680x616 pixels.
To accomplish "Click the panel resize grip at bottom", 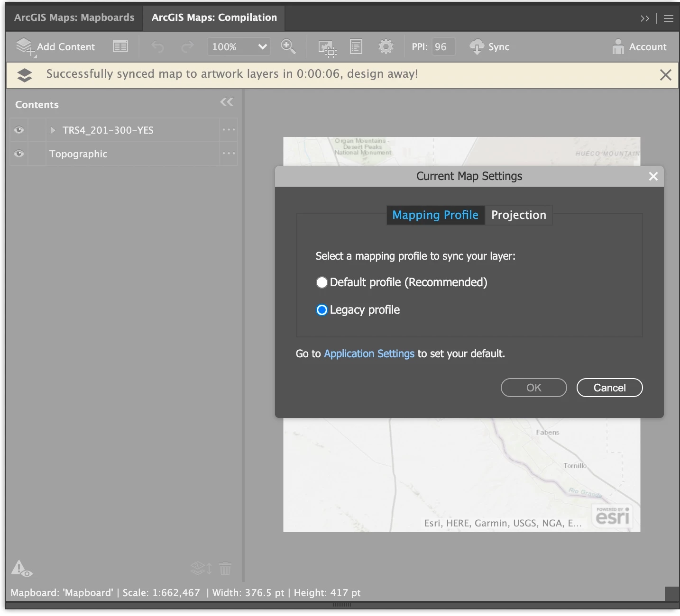I will click(342, 605).
